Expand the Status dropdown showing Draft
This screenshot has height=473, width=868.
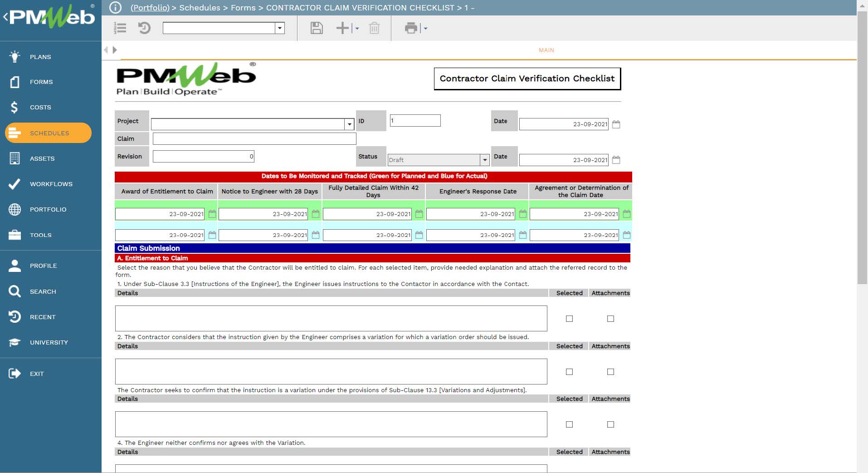(x=485, y=160)
